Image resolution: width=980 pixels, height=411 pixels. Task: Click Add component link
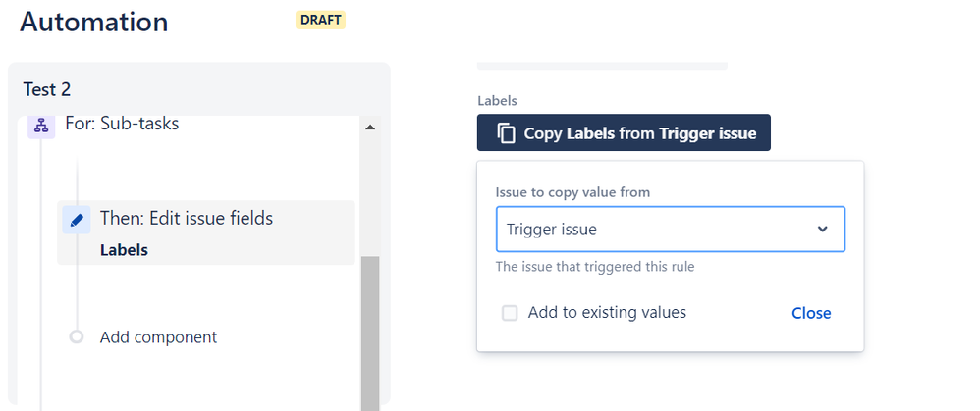click(158, 337)
